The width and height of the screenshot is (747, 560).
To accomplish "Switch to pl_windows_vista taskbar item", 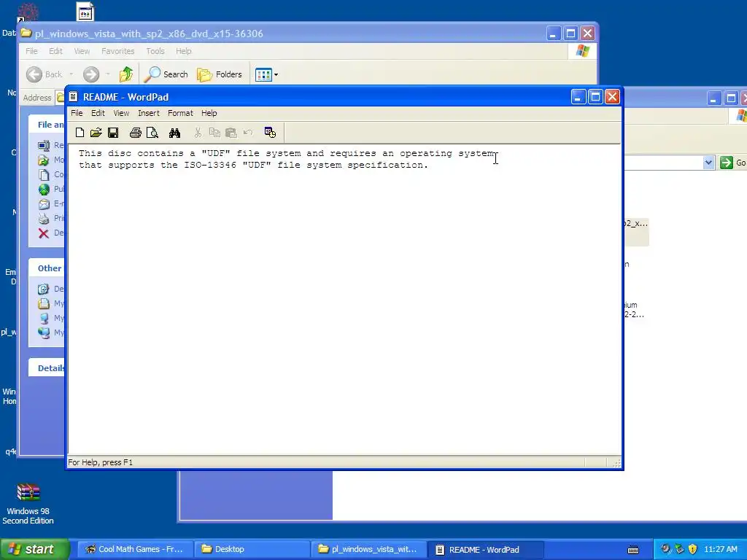I will [368, 549].
